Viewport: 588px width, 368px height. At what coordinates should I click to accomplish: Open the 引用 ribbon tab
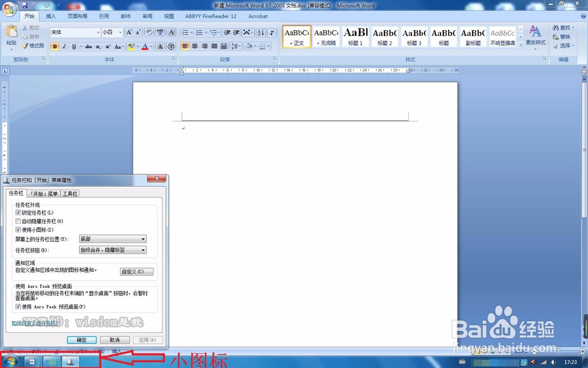104,16
